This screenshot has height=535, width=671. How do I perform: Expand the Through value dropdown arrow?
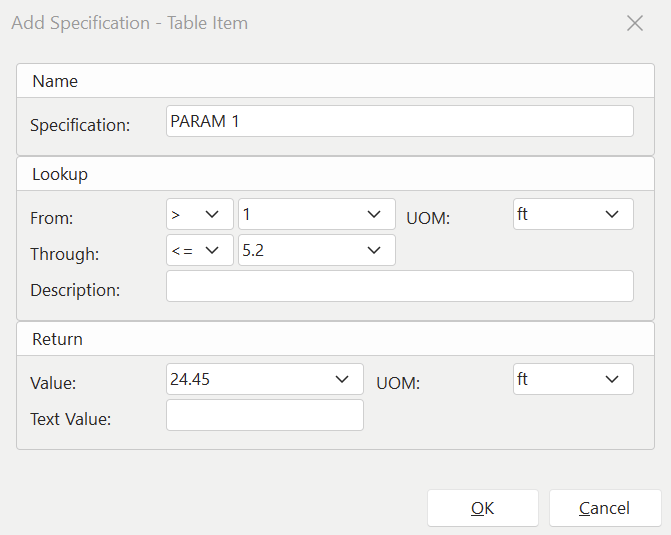pyautogui.click(x=374, y=250)
